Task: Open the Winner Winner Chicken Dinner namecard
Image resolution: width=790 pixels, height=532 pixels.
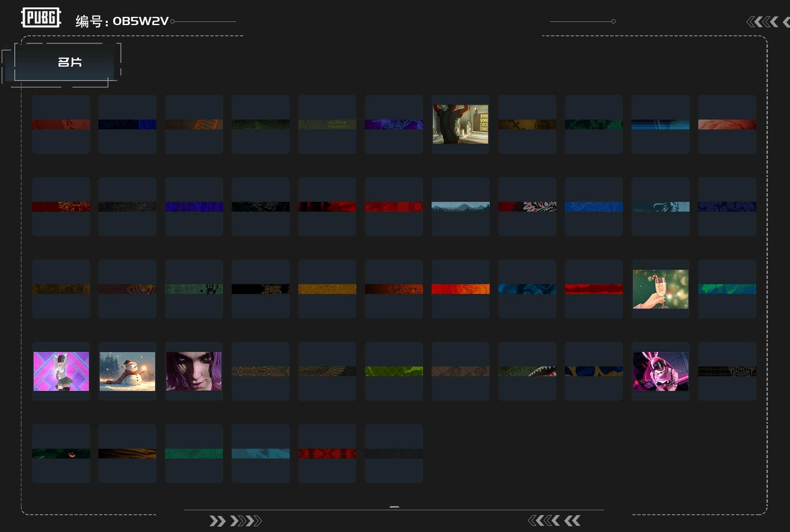Action: click(x=460, y=124)
